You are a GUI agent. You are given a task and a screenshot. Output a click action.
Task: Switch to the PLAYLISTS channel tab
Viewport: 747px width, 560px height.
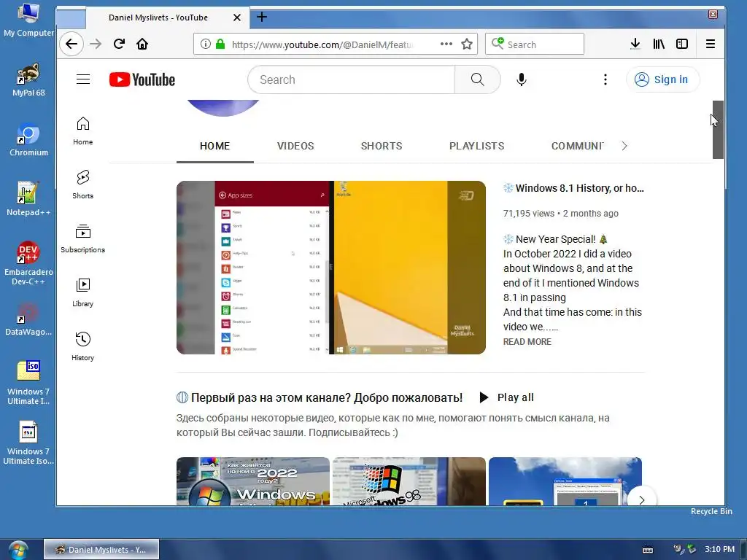point(477,146)
